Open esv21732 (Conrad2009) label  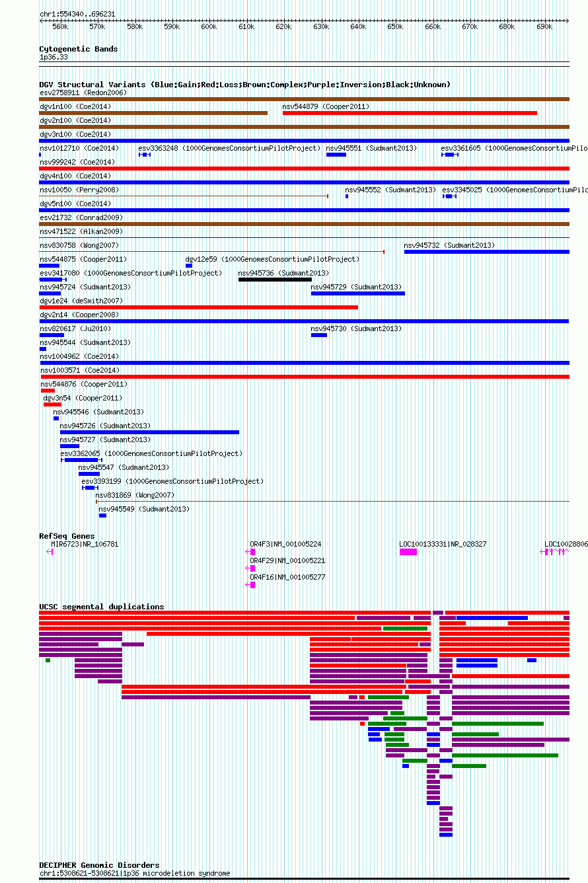point(81,217)
